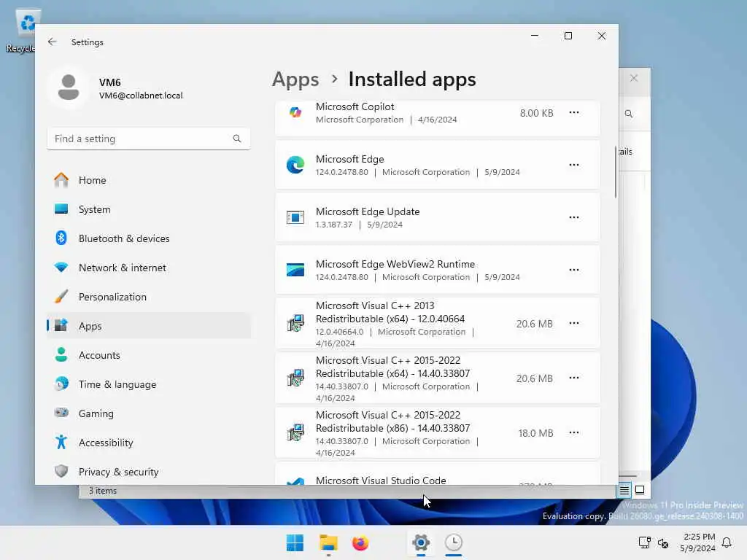Open Network & internet settings

coord(149,268)
